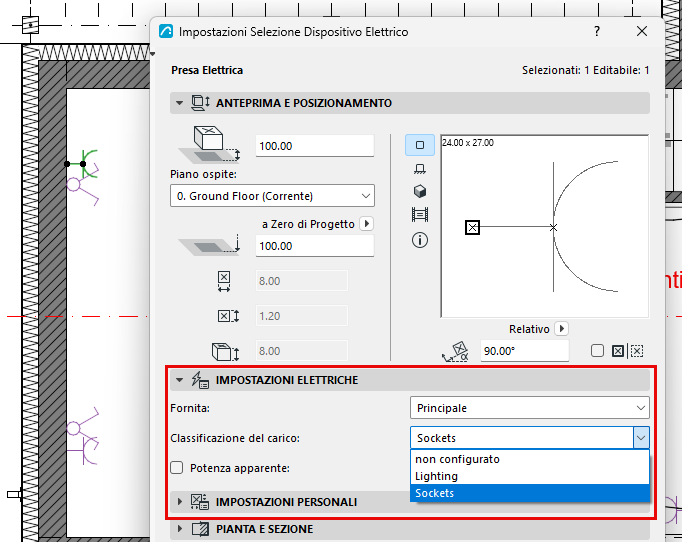
Task: Click the Anteprima e Posizionamento panel icon
Action: coord(201,103)
